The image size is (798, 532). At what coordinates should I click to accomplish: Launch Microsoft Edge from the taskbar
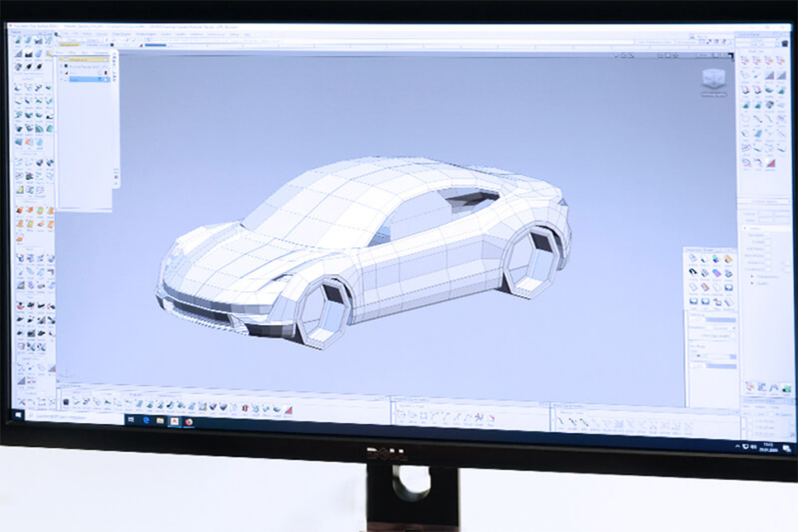[x=146, y=420]
